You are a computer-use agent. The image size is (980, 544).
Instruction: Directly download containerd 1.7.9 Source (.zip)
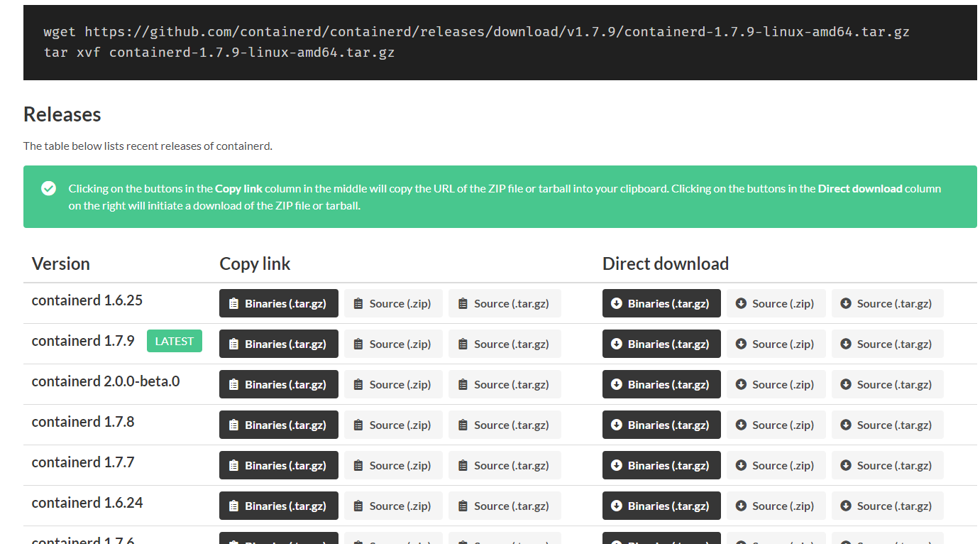pos(776,344)
